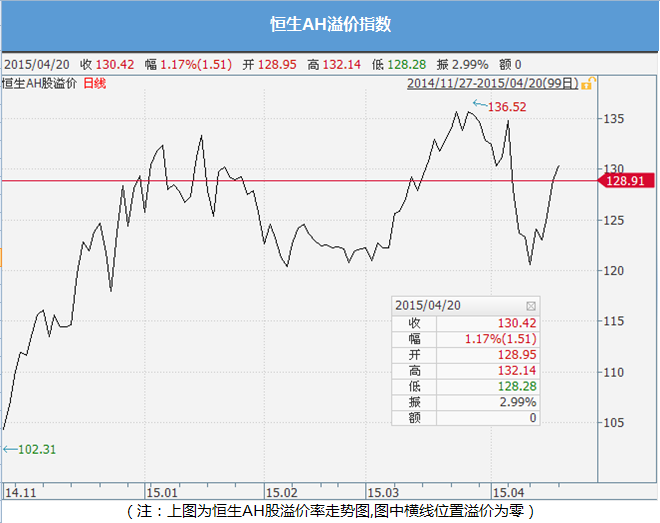
Task: Click the footnote text below the chart
Action: click(330, 511)
